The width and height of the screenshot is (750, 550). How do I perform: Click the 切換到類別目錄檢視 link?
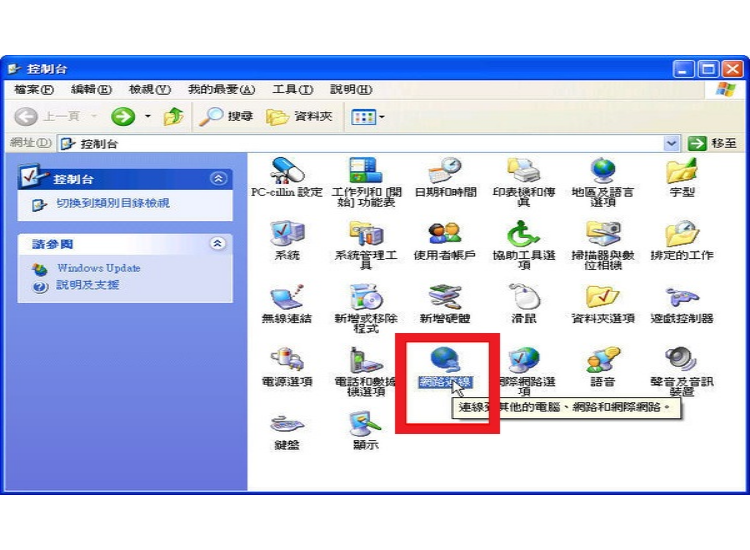pos(112,203)
